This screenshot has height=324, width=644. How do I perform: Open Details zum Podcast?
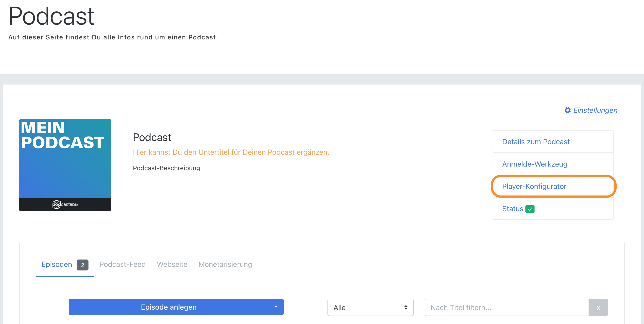tap(536, 142)
